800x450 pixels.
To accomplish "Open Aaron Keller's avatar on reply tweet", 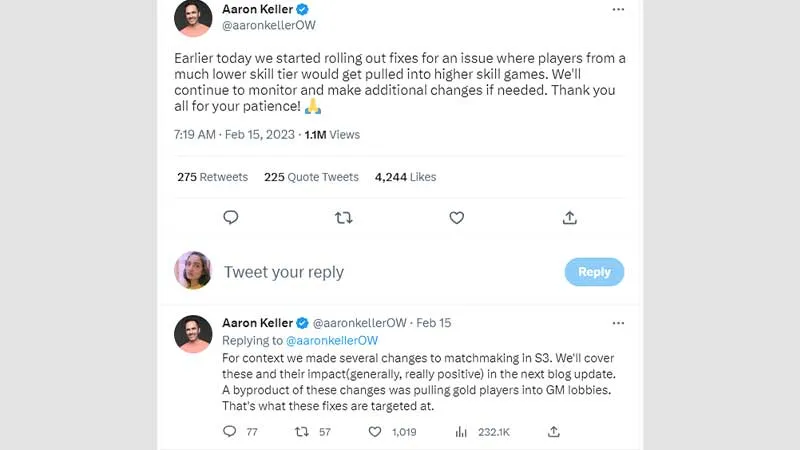I will 193,334.
